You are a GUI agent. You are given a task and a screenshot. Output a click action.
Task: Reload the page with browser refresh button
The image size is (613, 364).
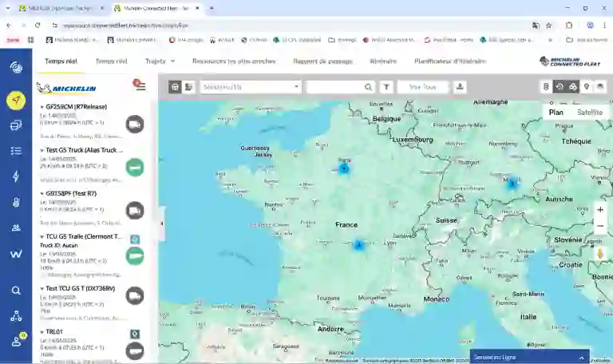coord(38,26)
